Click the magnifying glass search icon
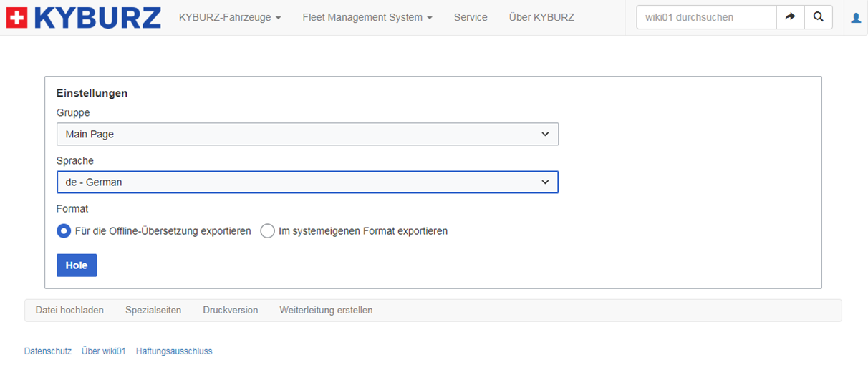 pyautogui.click(x=819, y=17)
